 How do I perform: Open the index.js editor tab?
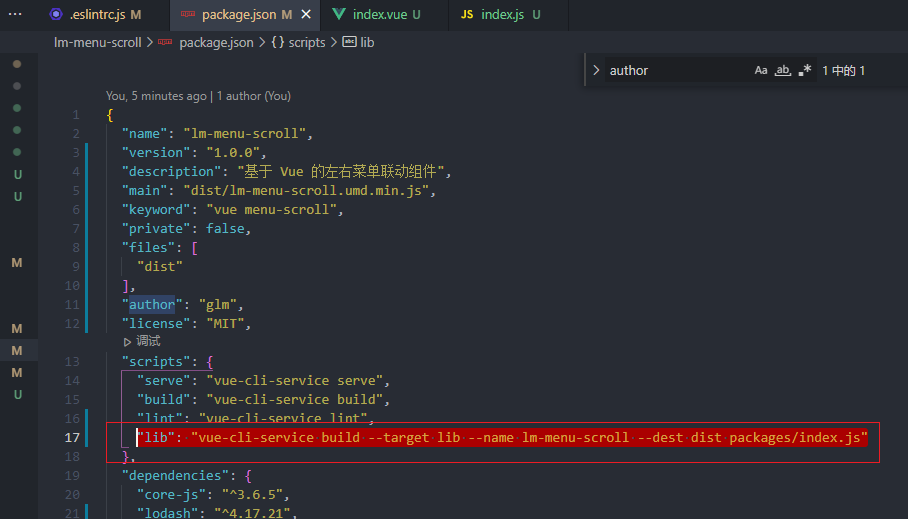click(x=502, y=14)
